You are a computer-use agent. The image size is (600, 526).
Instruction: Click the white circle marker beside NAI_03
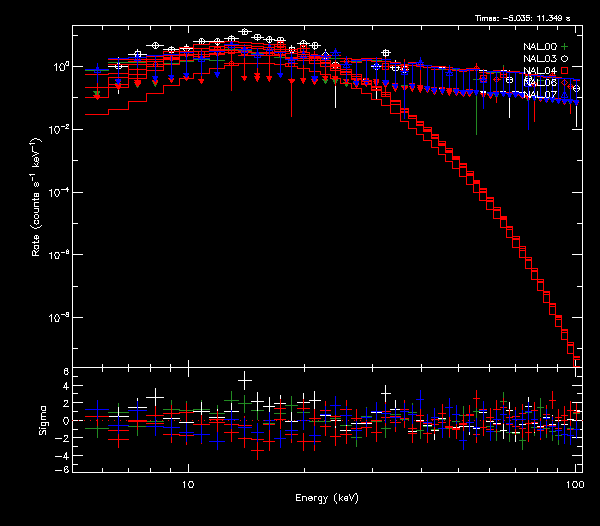click(x=565, y=59)
